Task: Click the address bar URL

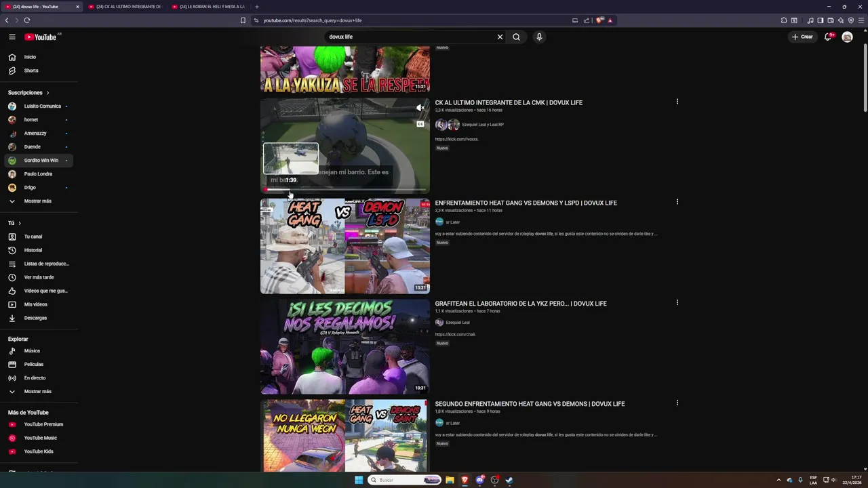Action: pyautogui.click(x=313, y=20)
